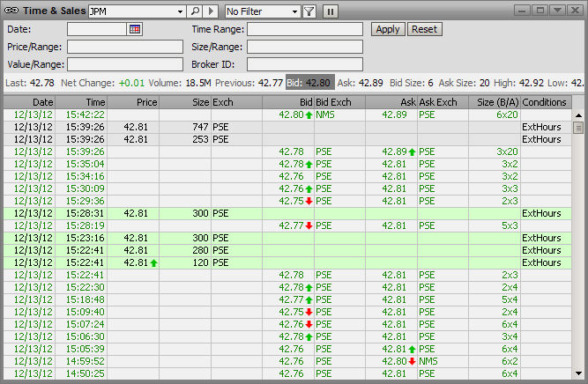Focus the Time Range input field
Viewport: 588px width, 384px height.
coord(305,29)
